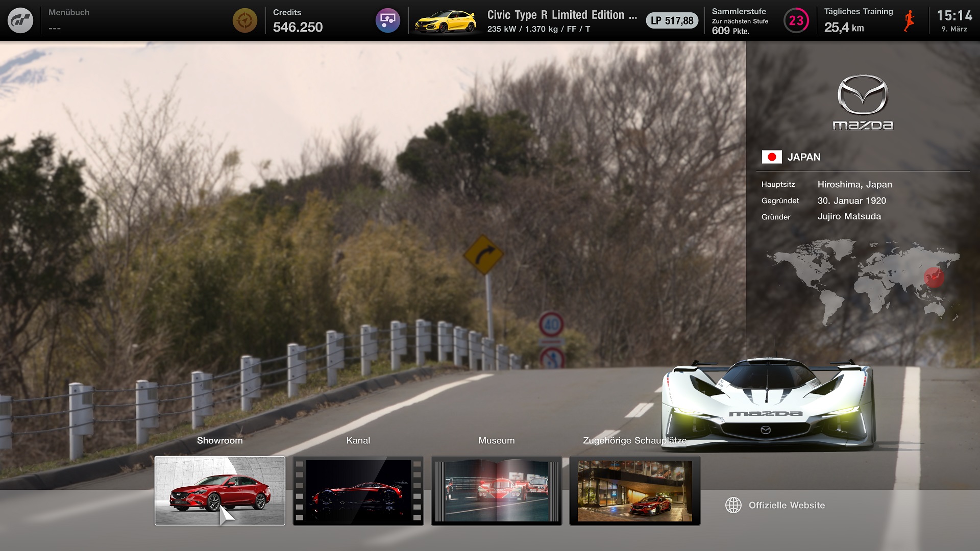The height and width of the screenshot is (551, 980).
Task: Open the Museum book tile
Action: click(496, 490)
